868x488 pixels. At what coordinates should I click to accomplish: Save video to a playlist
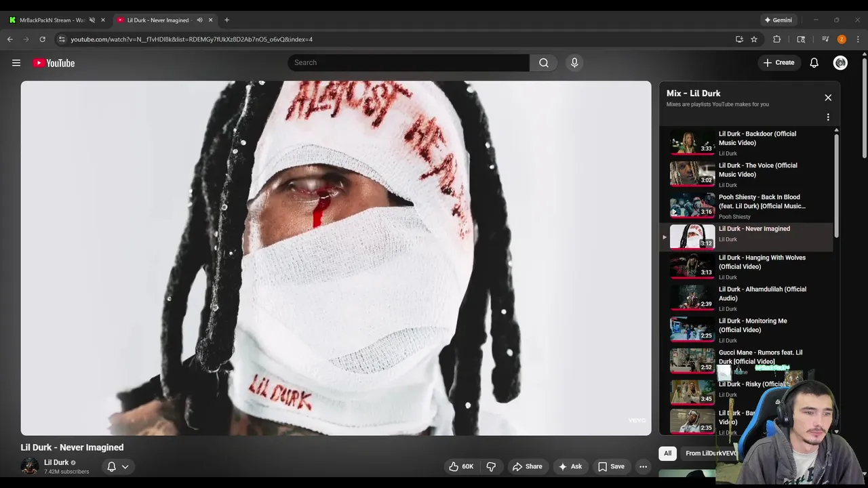611,466
